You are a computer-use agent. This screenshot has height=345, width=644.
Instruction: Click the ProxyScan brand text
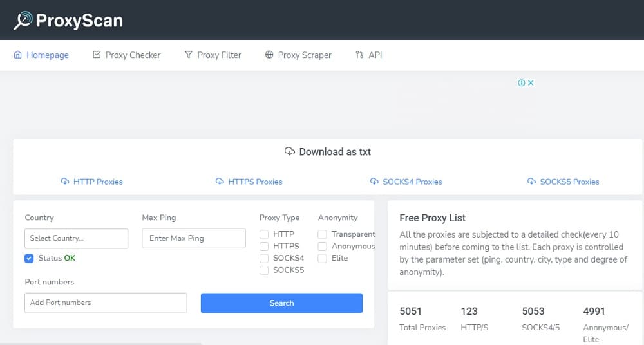tap(79, 21)
